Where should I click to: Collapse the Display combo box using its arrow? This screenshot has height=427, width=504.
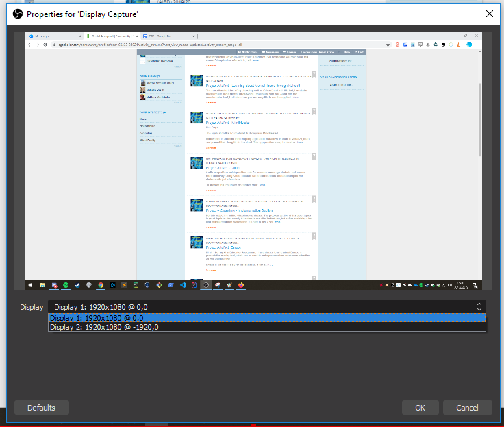(479, 307)
